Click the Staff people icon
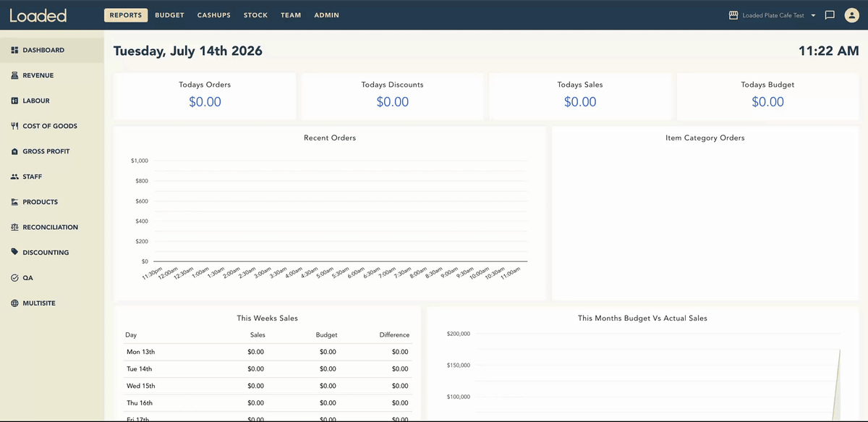 point(14,177)
